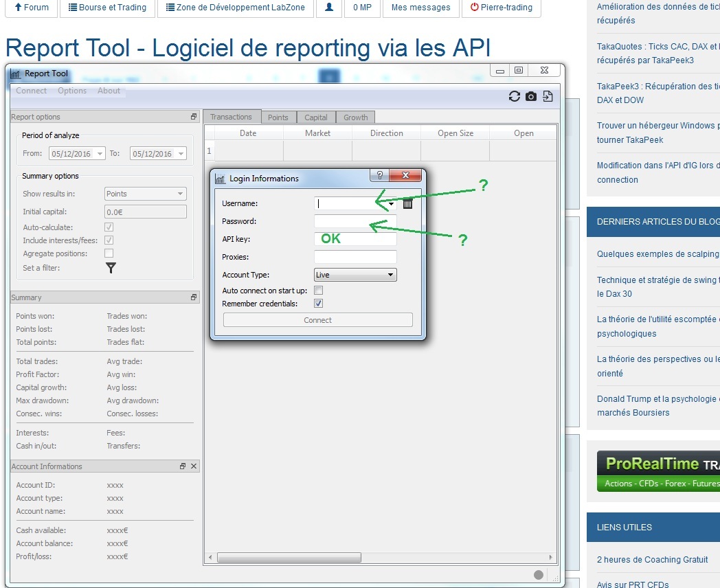
Task: Select row 1 header in transactions table
Action: 210,151
